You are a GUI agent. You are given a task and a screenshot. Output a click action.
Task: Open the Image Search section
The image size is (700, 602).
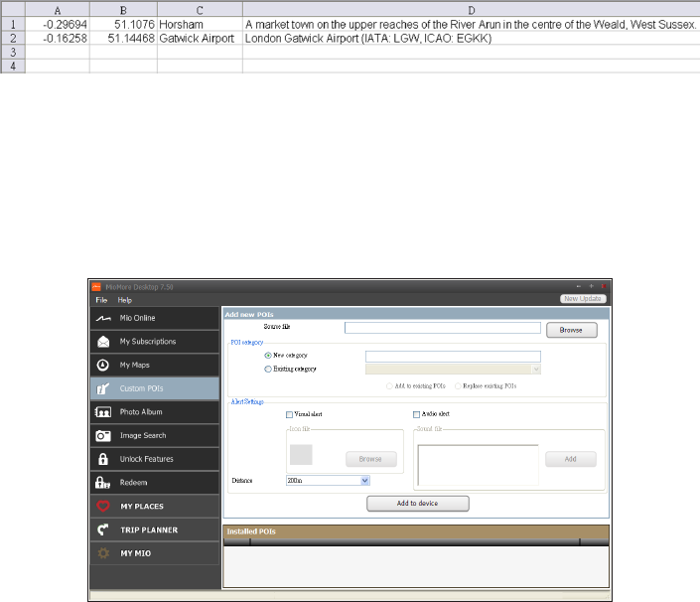(155, 435)
